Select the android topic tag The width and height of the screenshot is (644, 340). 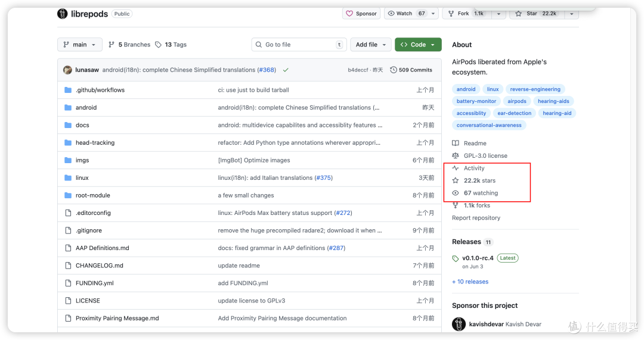click(x=466, y=89)
